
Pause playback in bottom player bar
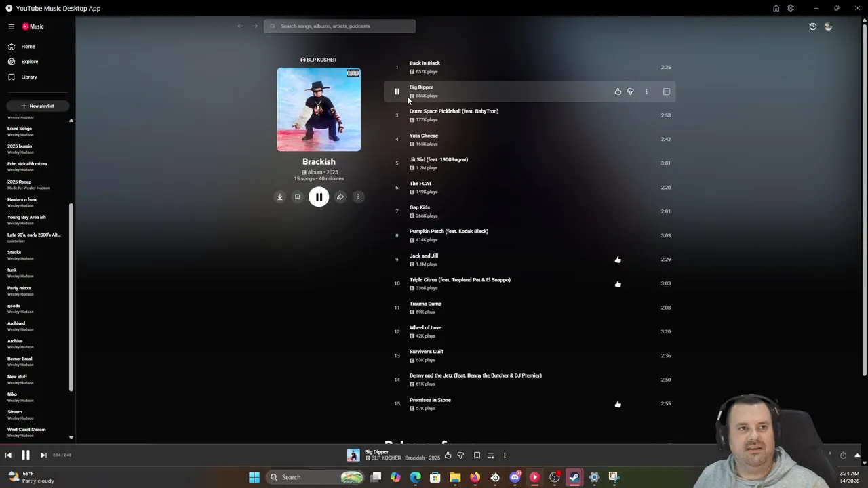pos(26,455)
